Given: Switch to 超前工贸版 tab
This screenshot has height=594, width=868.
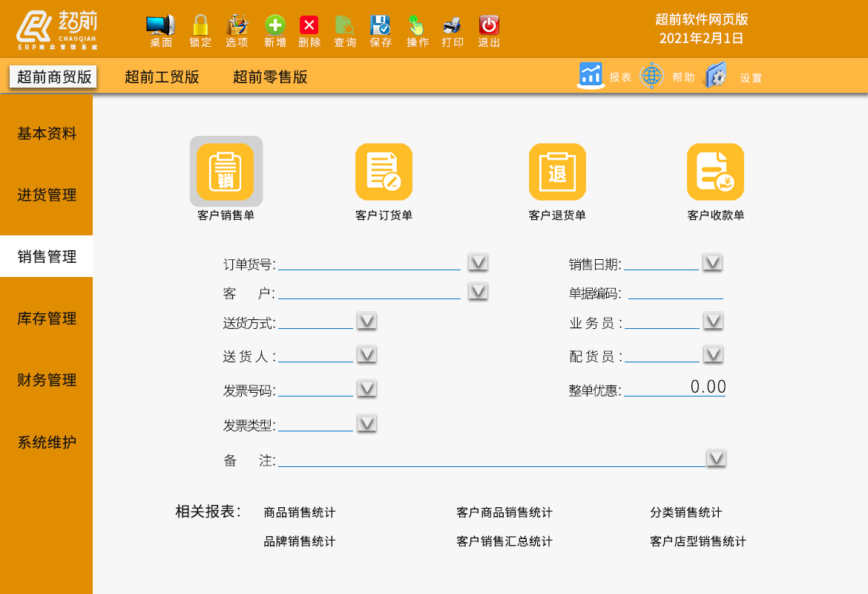Looking at the screenshot, I should pyautogui.click(x=162, y=77).
